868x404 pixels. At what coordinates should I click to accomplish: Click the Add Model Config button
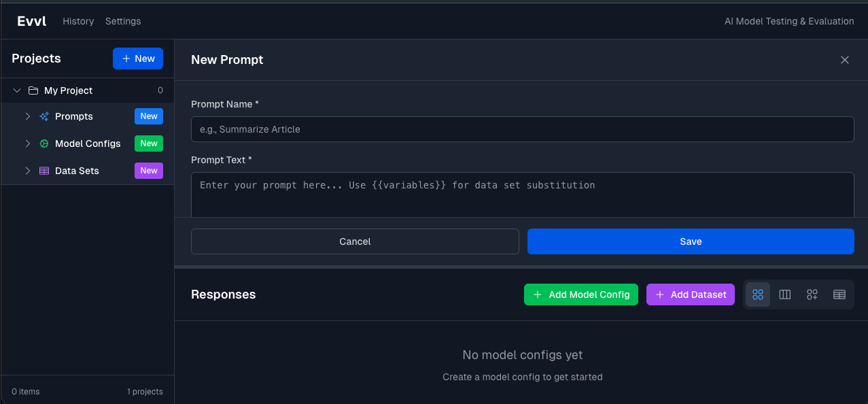coord(580,294)
